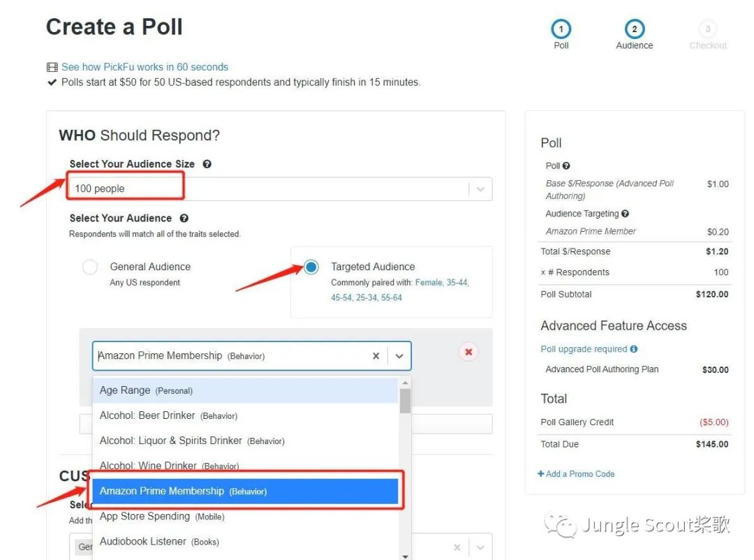Screen dimensions: 754x560
Task: Collapse the trait dropdown using its chevron
Action: click(399, 356)
